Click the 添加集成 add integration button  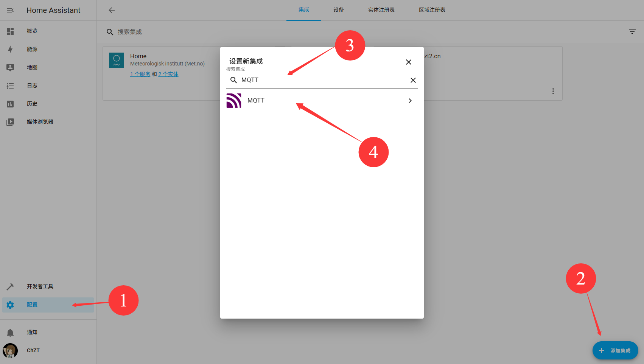coord(615,350)
